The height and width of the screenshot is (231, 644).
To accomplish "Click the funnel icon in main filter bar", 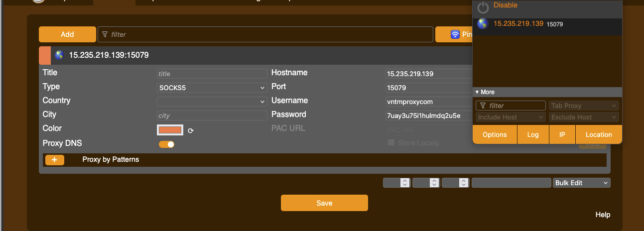I will coord(105,34).
